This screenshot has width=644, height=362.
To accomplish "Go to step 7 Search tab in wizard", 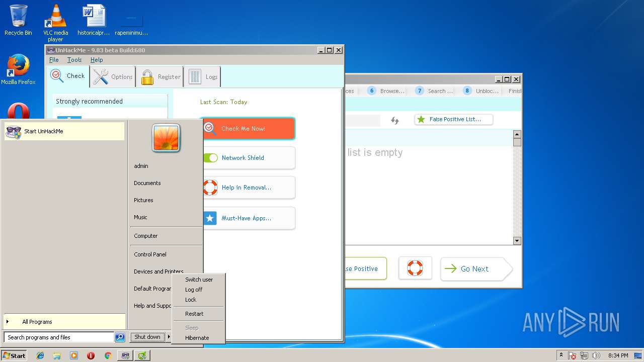I will tap(434, 91).
